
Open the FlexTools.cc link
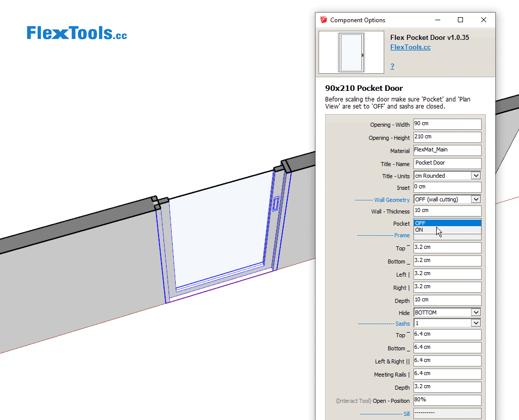pyautogui.click(x=410, y=47)
